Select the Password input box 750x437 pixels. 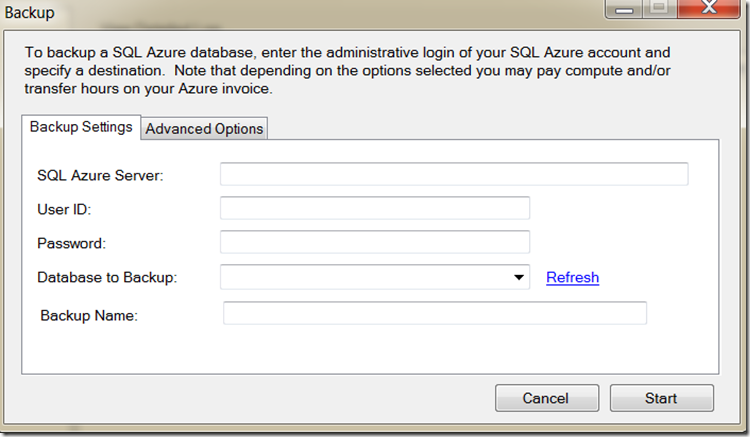(x=375, y=242)
